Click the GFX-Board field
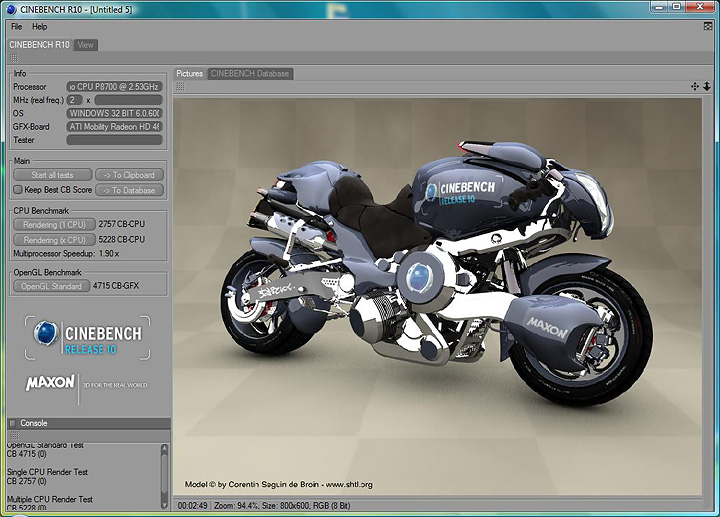The height and width of the screenshot is (517, 720). [114, 126]
